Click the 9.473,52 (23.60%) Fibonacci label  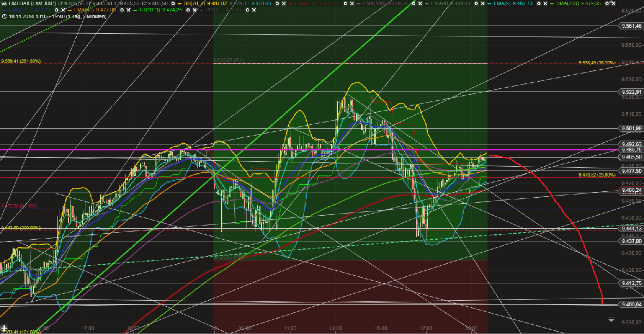[597, 175]
